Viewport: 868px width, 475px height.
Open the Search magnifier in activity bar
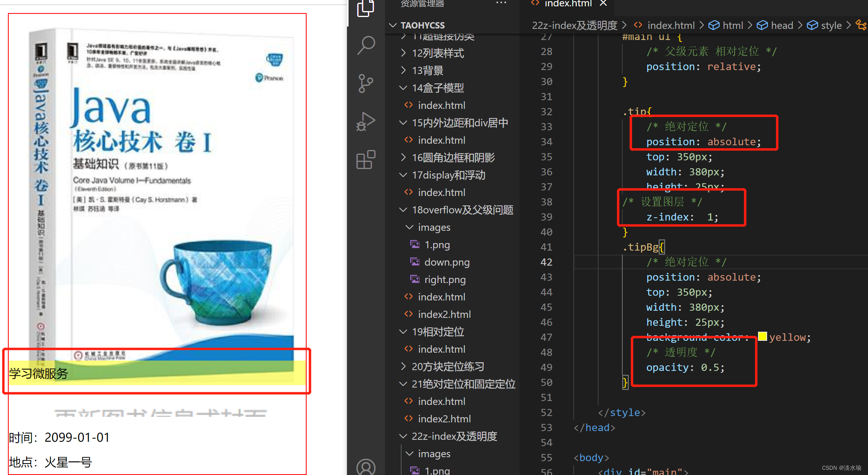click(366, 45)
